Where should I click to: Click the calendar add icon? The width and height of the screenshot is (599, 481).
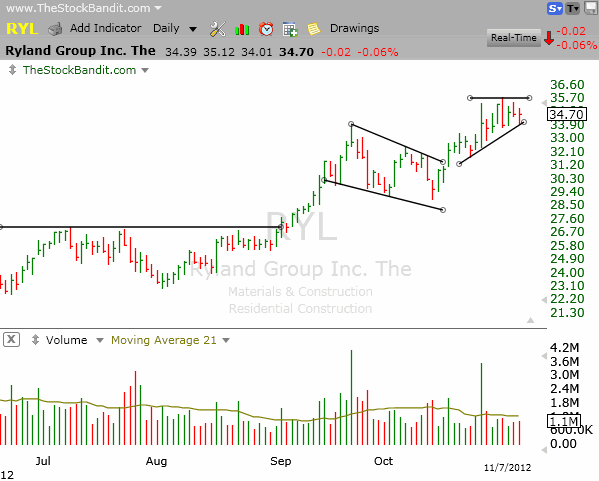coord(290,29)
